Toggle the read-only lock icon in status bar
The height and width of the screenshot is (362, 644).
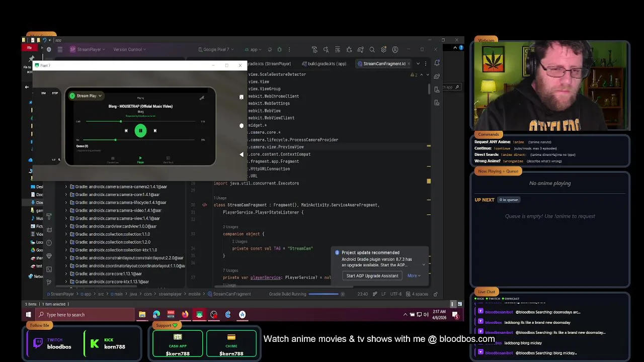(x=435, y=294)
